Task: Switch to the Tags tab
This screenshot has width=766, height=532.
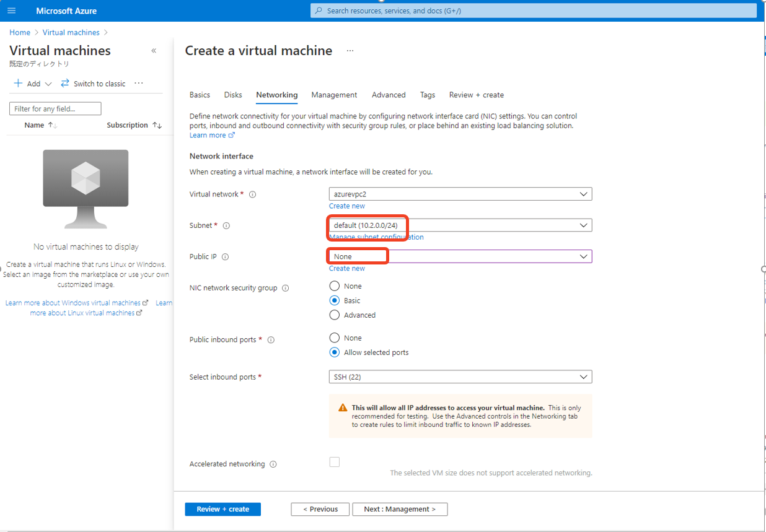Action: pyautogui.click(x=428, y=95)
